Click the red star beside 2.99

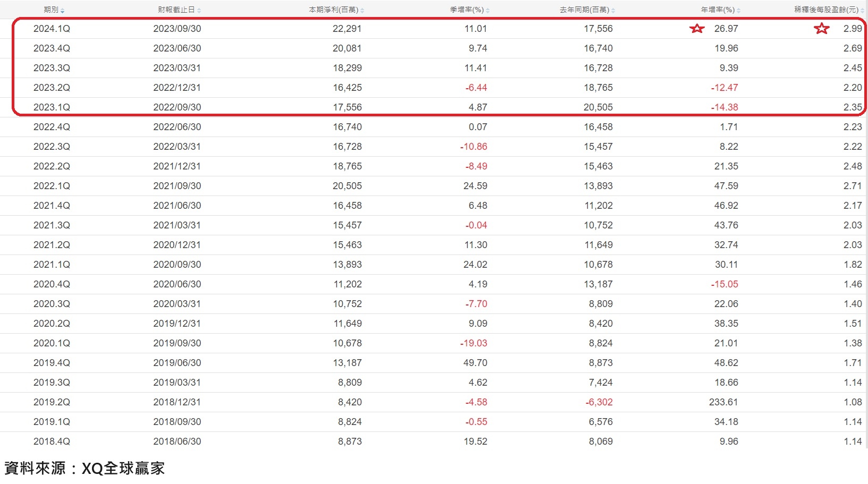pyautogui.click(x=822, y=29)
